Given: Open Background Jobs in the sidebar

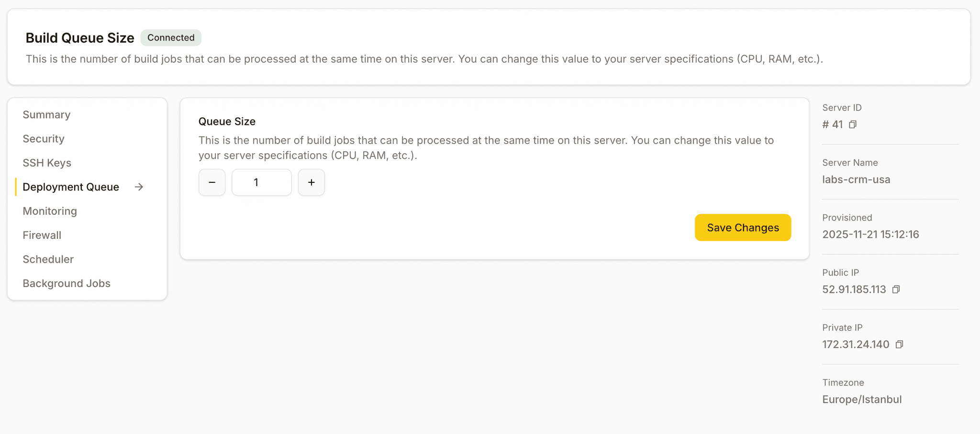Looking at the screenshot, I should pos(67,284).
